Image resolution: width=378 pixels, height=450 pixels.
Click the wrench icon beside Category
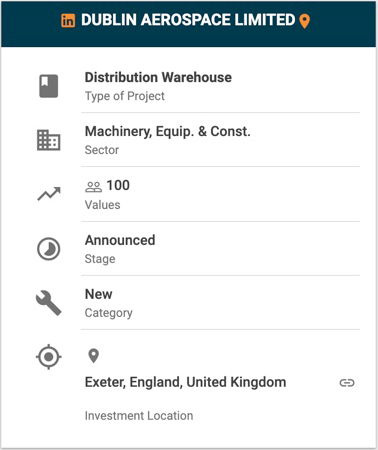pos(49,303)
